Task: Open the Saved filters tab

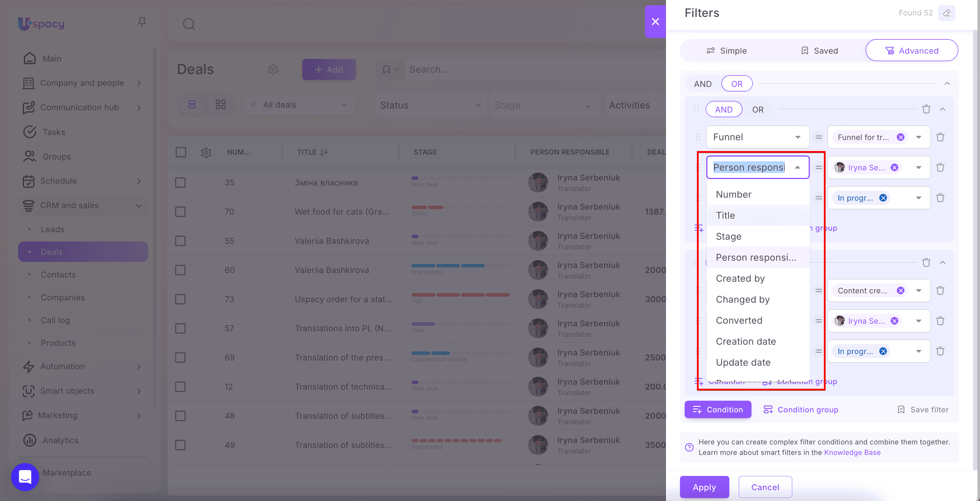Action: tap(819, 50)
